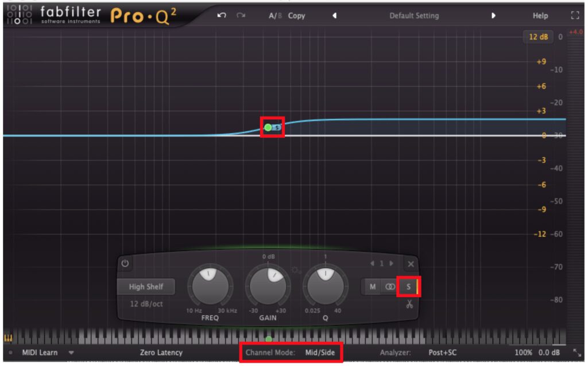The image size is (588, 366).
Task: Select the previous band with left triangle
Action: click(372, 263)
